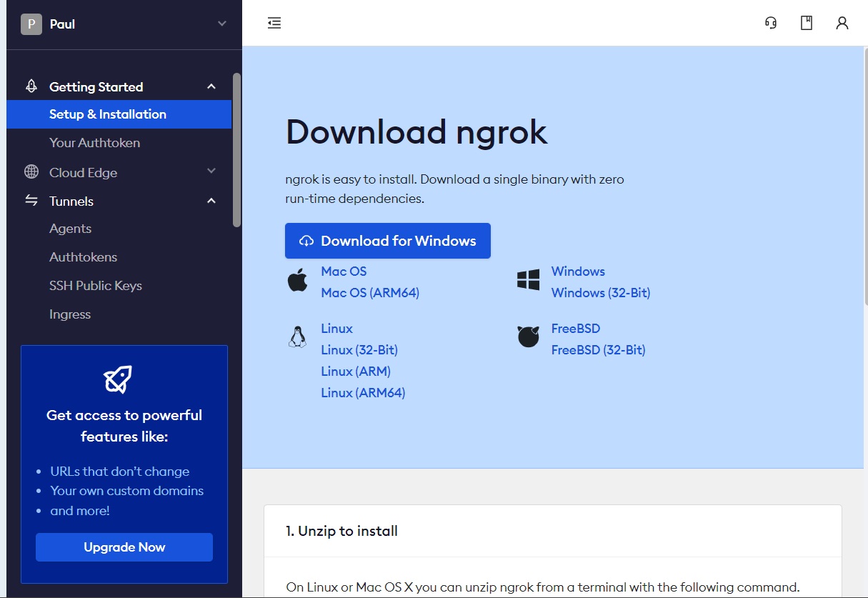Click the Getting Started label
Image resolution: width=868 pixels, height=598 pixels.
point(96,87)
